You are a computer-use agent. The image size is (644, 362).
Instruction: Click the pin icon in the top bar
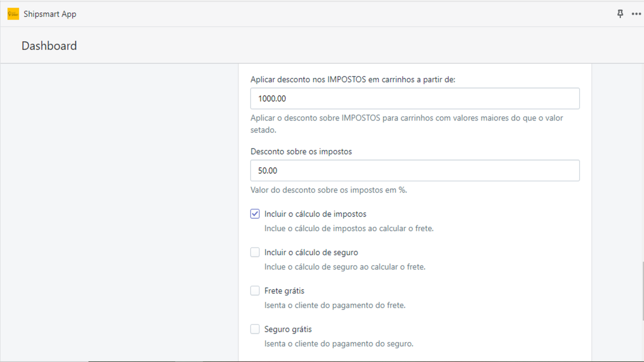[x=620, y=14]
